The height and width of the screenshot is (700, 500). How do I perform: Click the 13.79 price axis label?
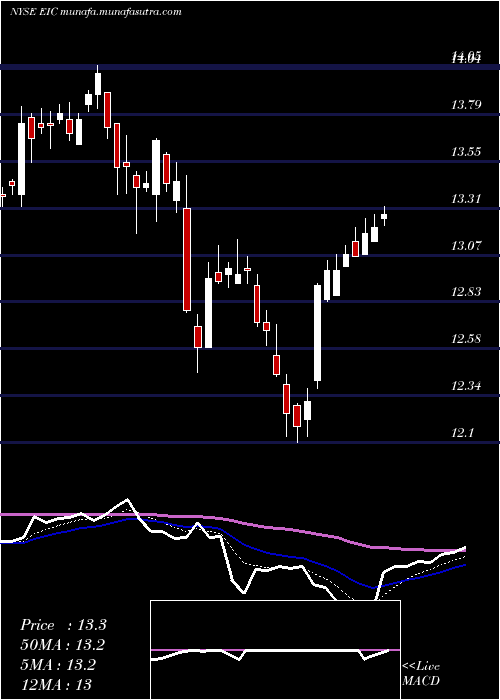click(x=466, y=105)
